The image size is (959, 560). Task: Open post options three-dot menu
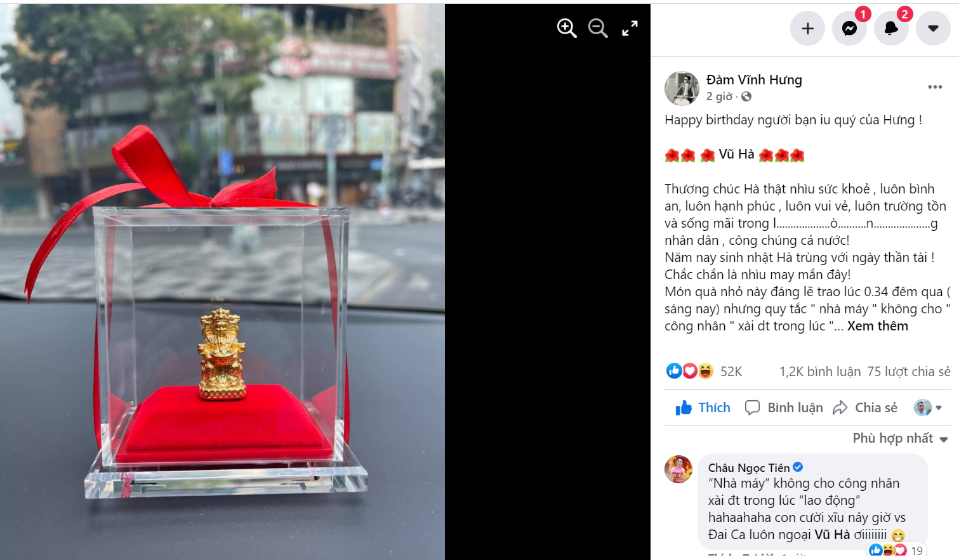coord(935,87)
